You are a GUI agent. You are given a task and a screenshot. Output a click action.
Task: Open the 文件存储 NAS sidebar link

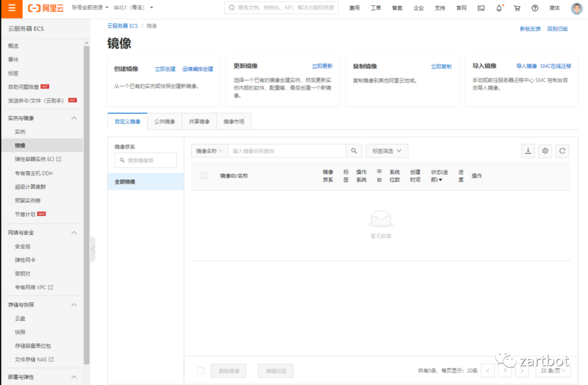coord(34,359)
